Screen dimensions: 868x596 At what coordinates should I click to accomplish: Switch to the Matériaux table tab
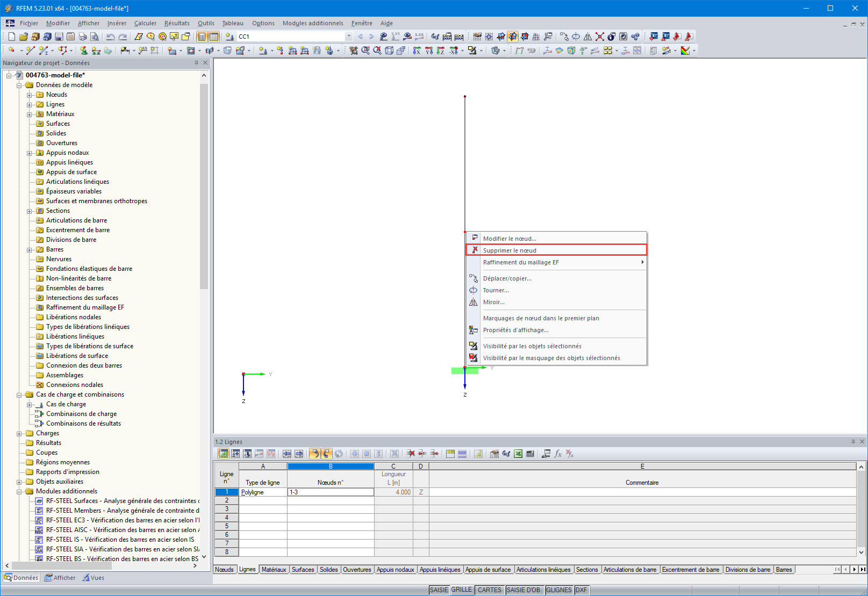click(x=274, y=570)
